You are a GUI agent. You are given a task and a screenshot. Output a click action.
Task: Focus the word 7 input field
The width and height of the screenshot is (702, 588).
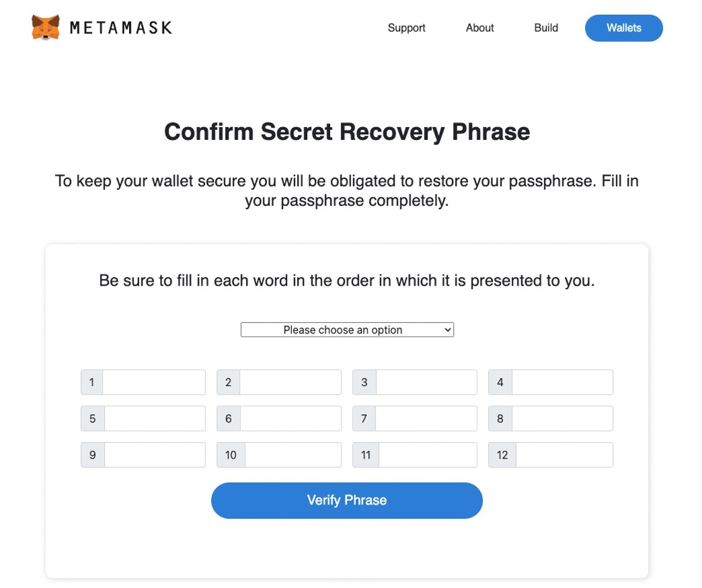click(426, 418)
